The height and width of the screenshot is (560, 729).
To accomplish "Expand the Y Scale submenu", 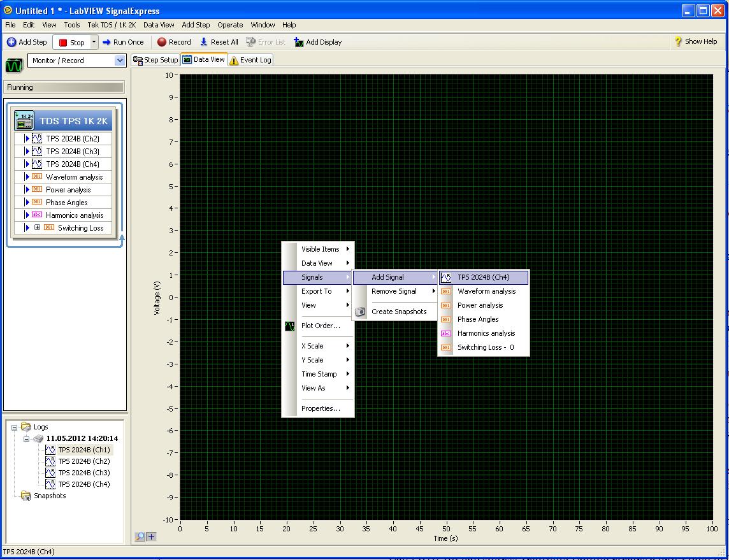I will coord(319,360).
